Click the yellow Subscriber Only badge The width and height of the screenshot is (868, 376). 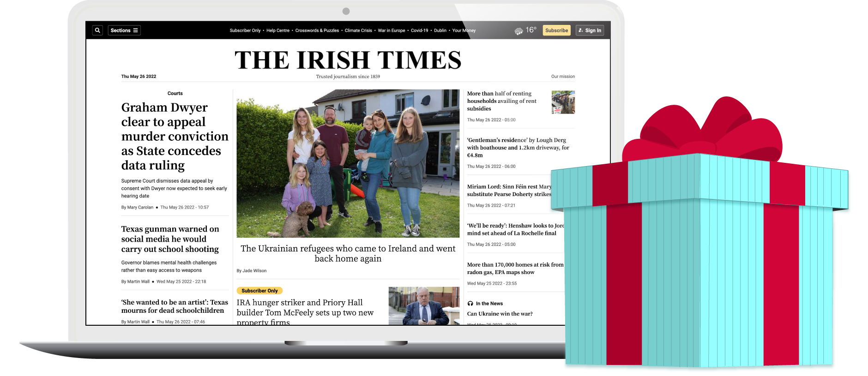[259, 291]
